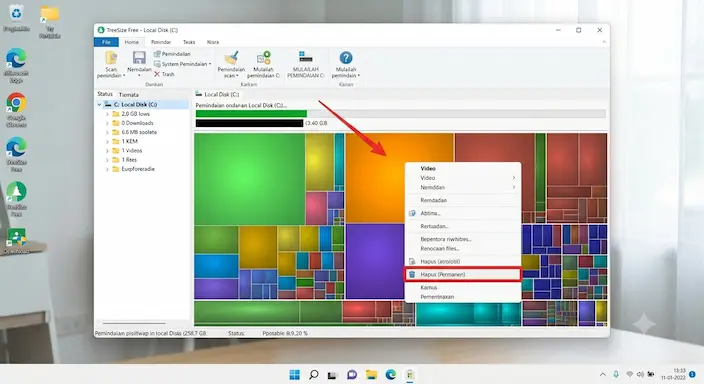Choose Rertuadan... from the context menu
The image size is (704, 384).
(462, 226)
